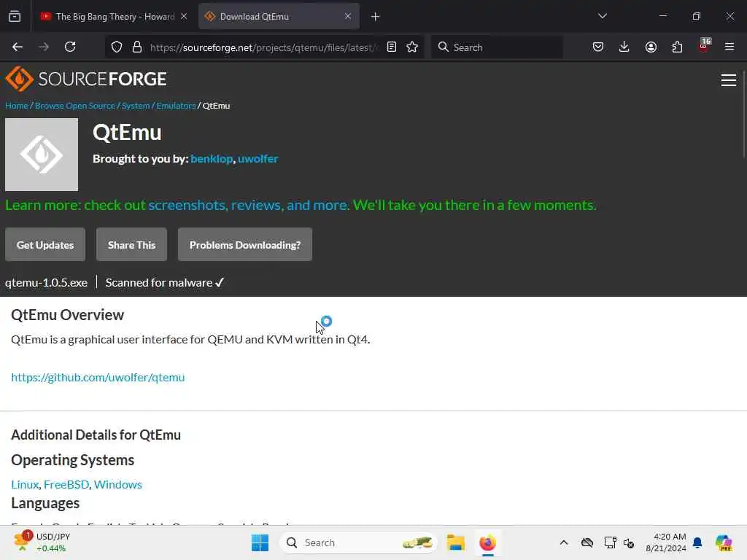Open the Linux operating system link
747x560 pixels.
click(x=25, y=484)
